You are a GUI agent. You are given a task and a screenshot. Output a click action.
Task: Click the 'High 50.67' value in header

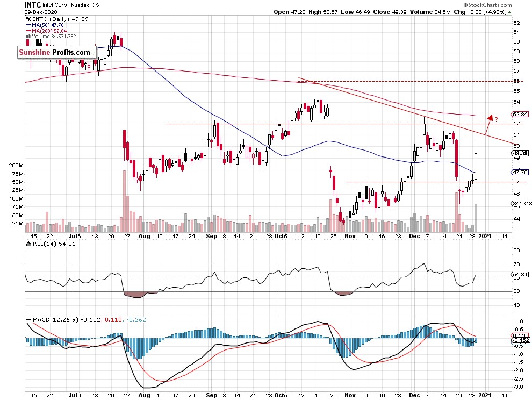click(323, 12)
